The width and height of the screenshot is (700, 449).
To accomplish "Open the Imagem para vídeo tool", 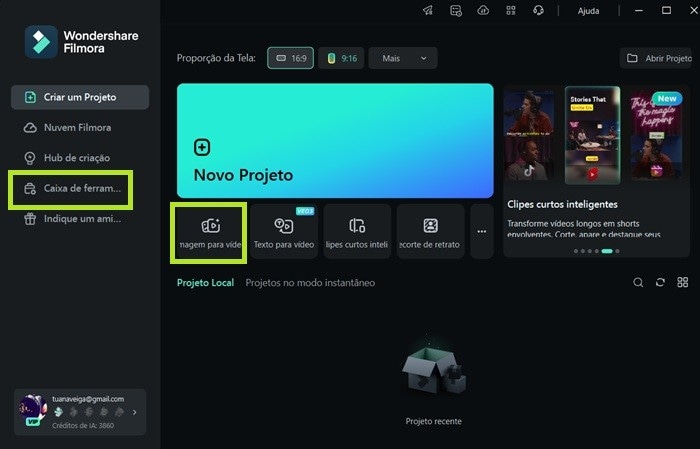I will [x=210, y=232].
